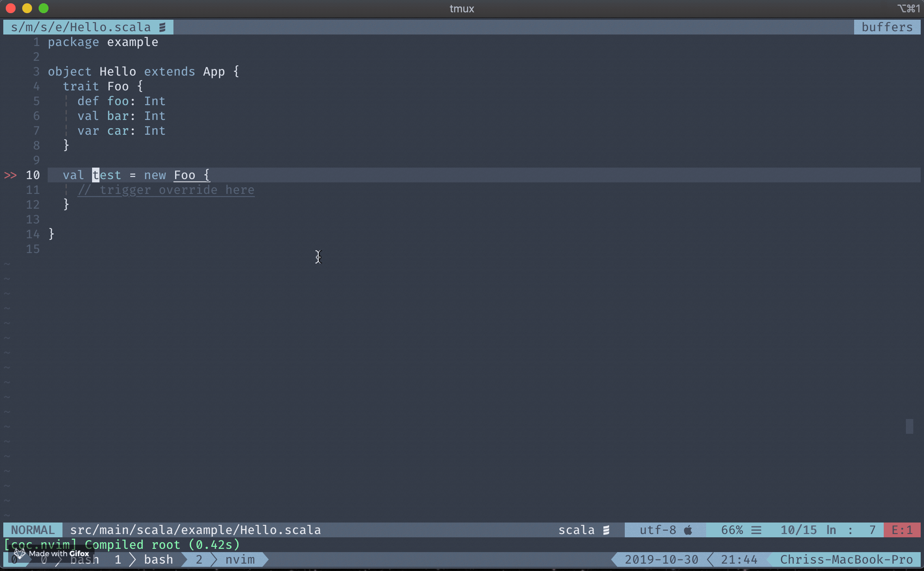Click line number 10 in the gutter
The width and height of the screenshot is (924, 571).
(33, 175)
